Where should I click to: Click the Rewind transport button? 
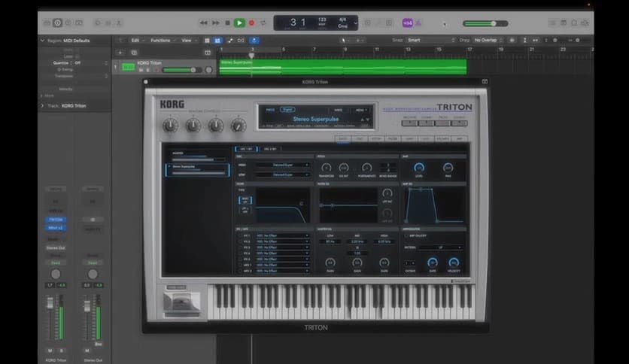point(204,23)
